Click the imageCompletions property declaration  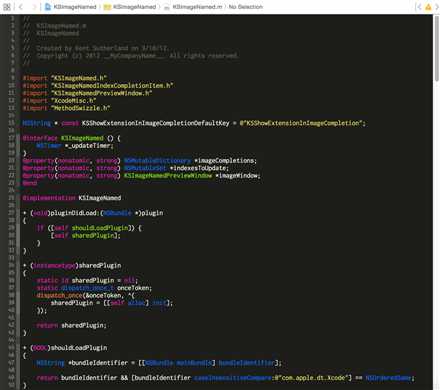click(x=140, y=161)
